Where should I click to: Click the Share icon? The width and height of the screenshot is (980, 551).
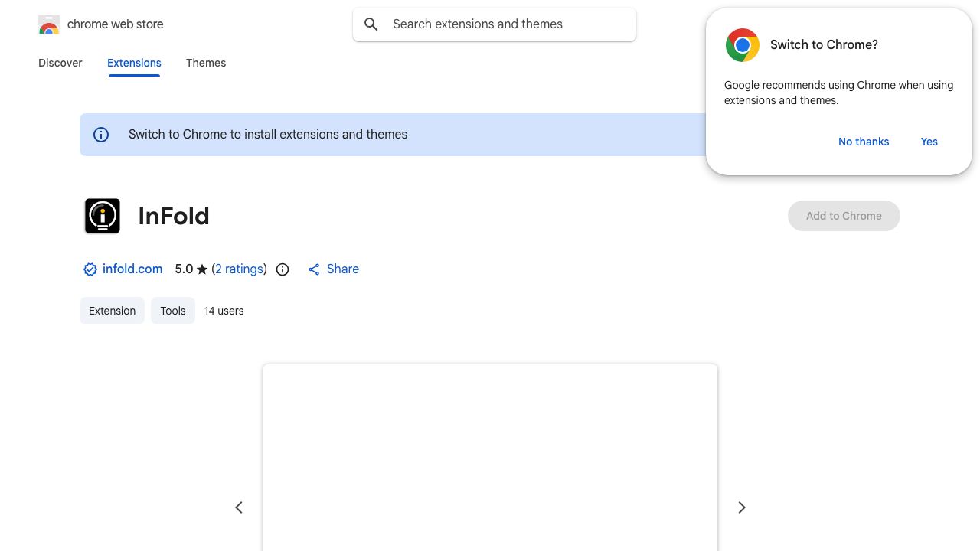click(x=314, y=269)
